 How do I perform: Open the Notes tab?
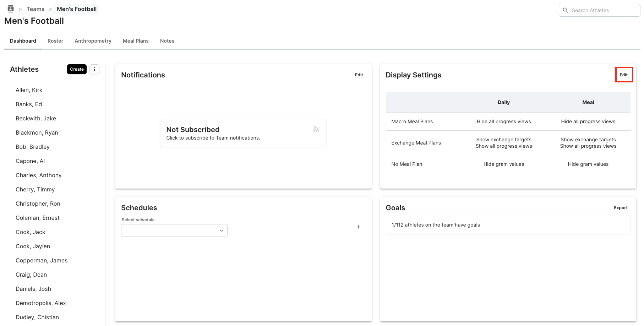point(167,41)
